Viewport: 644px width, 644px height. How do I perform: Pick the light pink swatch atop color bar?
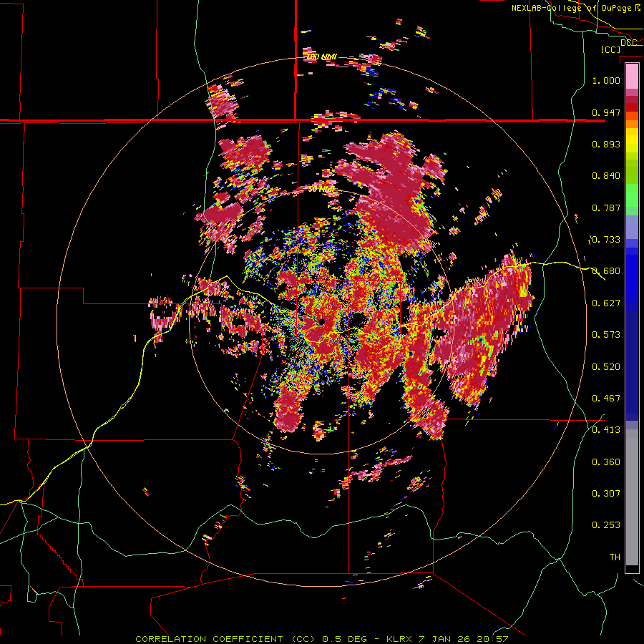click(x=632, y=76)
